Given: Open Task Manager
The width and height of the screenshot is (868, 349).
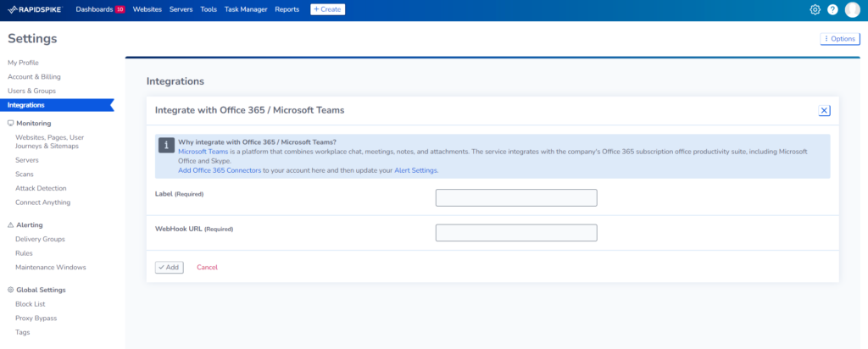Looking at the screenshot, I should click(246, 9).
